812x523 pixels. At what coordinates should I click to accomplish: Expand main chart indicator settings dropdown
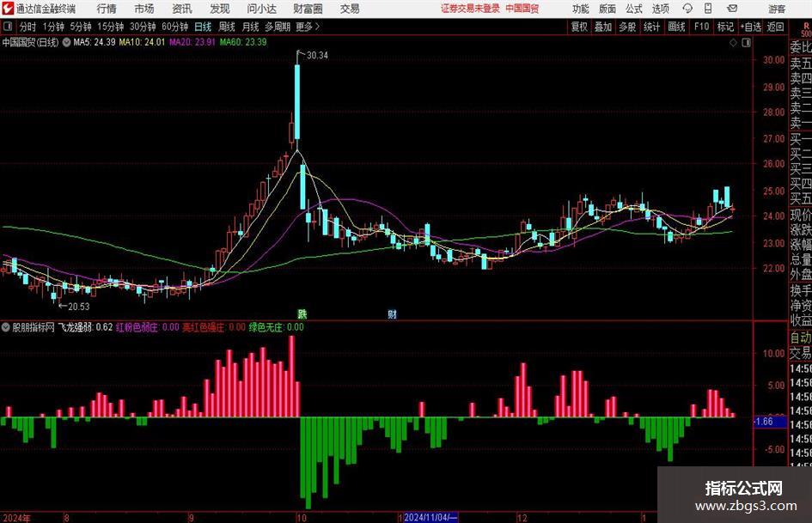click(x=66, y=42)
